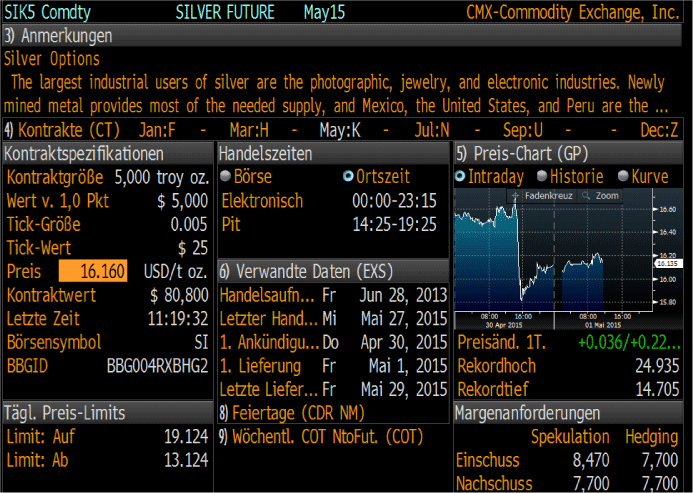Select the Dec:Z contract month
This screenshot has height=493, width=693.
(660, 130)
